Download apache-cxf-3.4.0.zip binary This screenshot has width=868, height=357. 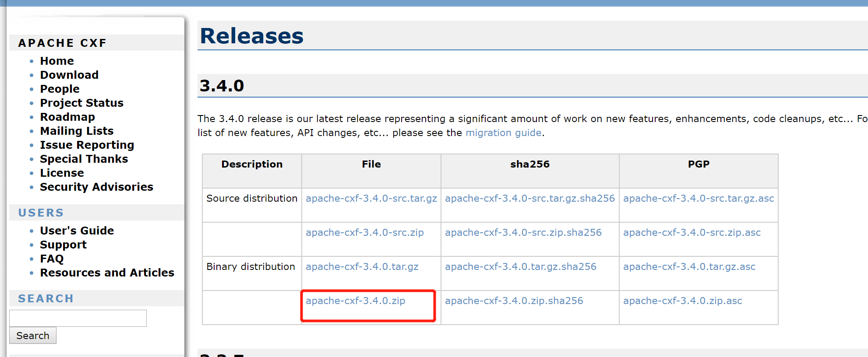(x=356, y=301)
